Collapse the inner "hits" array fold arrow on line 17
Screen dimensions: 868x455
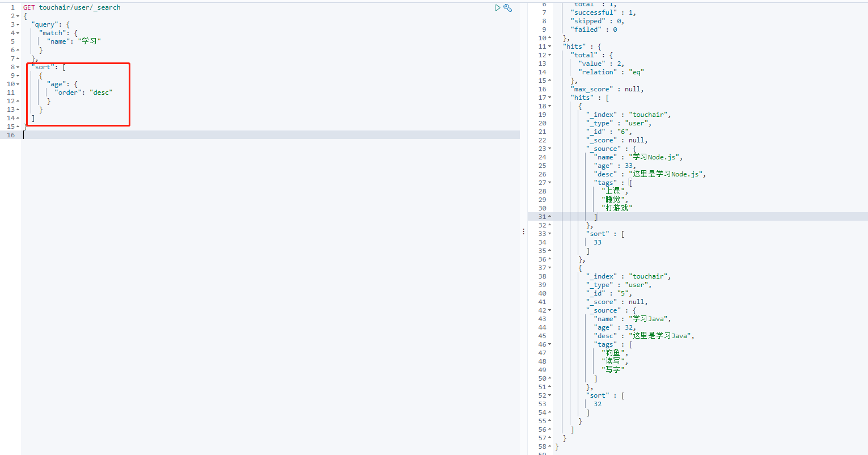[549, 98]
